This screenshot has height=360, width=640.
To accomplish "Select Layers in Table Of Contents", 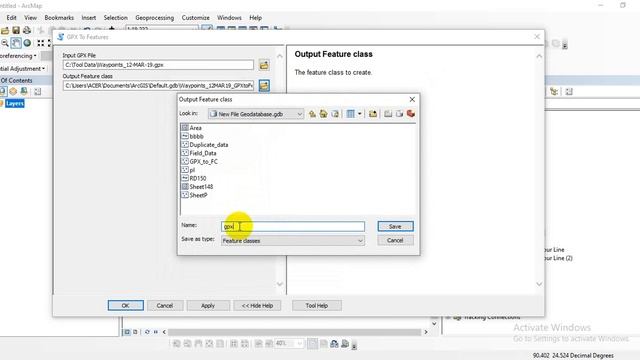I will click(x=15, y=104).
